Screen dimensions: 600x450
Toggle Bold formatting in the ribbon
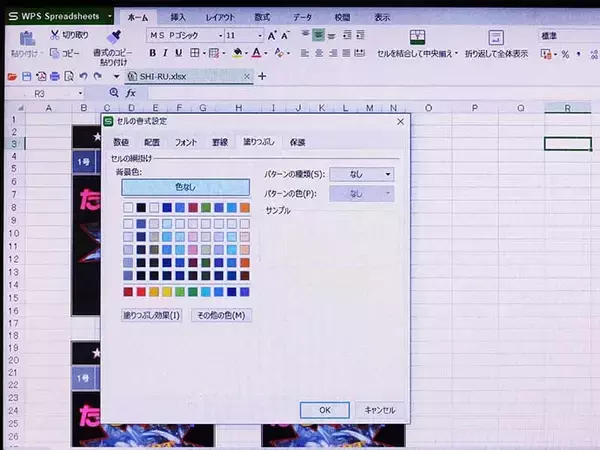coord(153,54)
